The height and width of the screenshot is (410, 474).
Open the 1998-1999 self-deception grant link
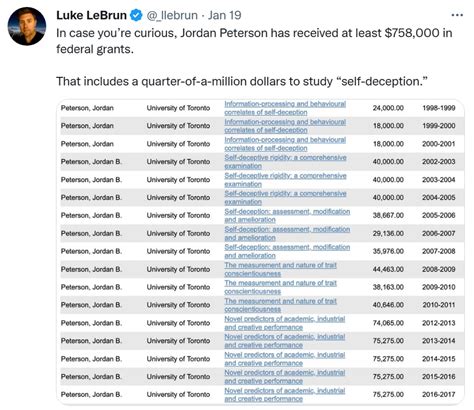285,108
